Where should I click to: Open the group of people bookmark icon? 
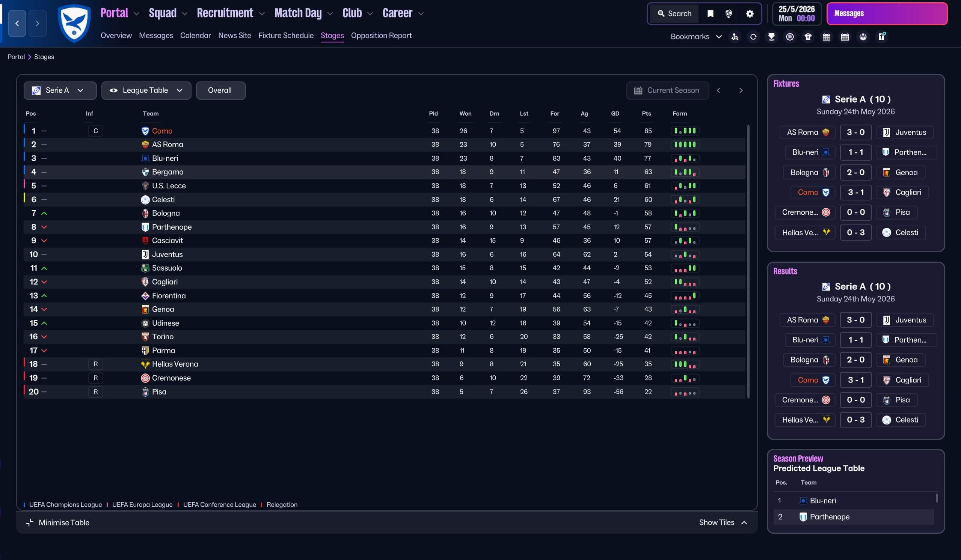pos(863,37)
